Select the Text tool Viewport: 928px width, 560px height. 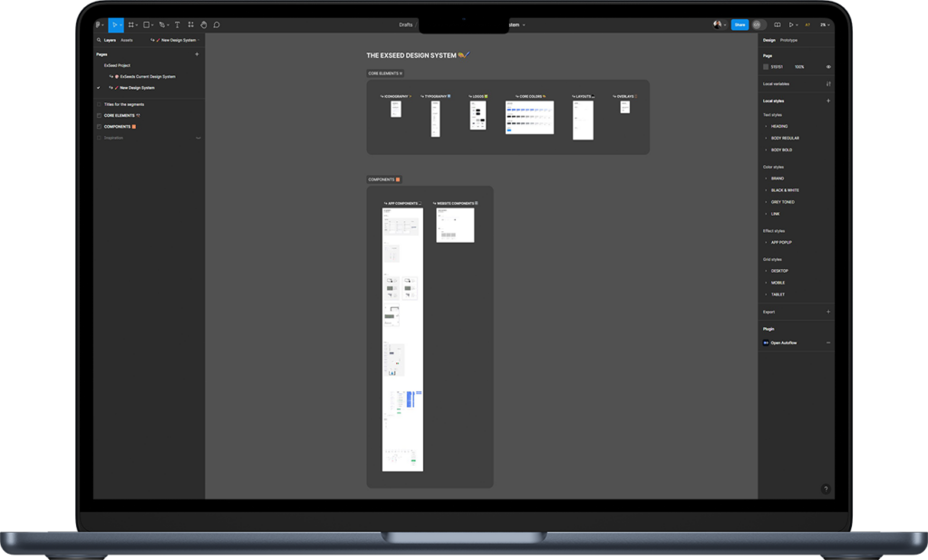pyautogui.click(x=177, y=24)
